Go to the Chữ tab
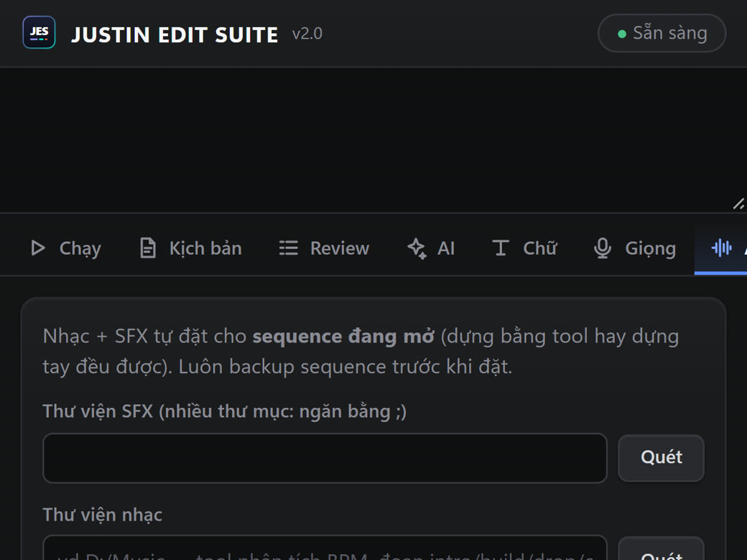Image resolution: width=747 pixels, height=560 pixels. point(524,248)
